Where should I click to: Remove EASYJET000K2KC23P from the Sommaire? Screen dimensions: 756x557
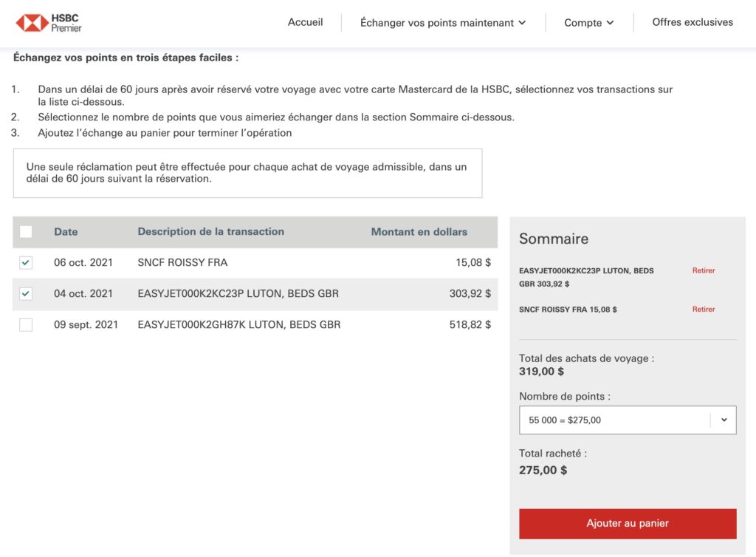coord(703,270)
